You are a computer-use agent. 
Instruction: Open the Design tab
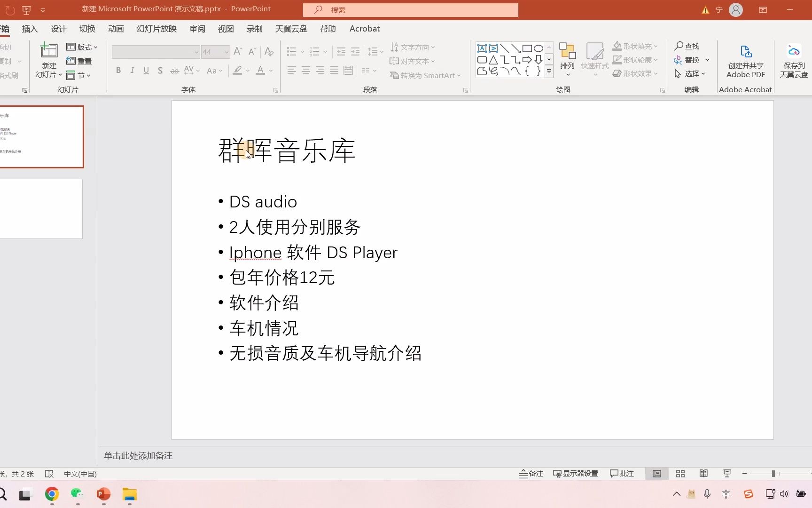point(58,29)
